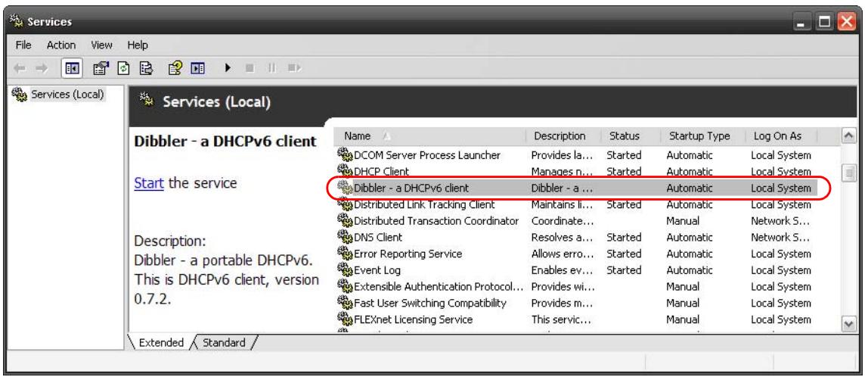
Task: Click the Start the service link
Action: (149, 183)
